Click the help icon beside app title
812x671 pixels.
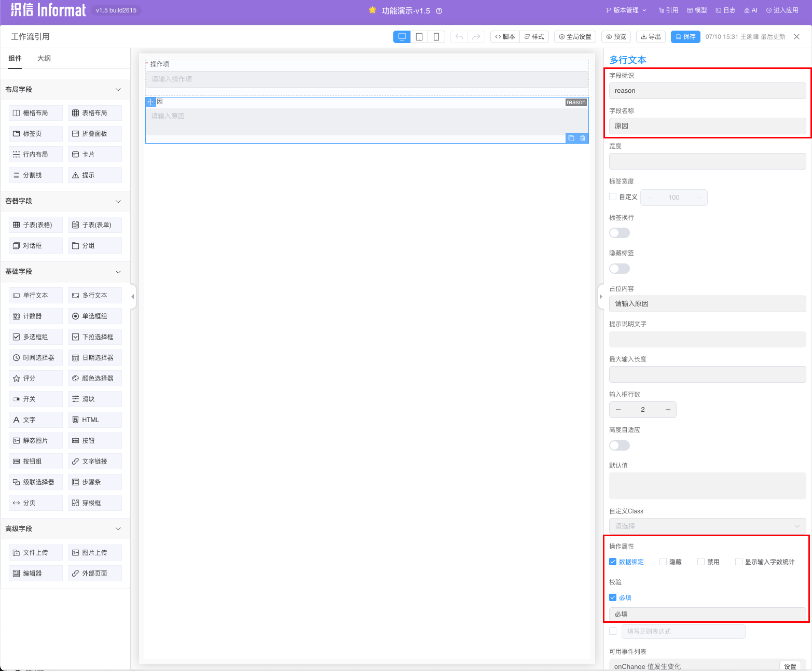click(x=439, y=11)
